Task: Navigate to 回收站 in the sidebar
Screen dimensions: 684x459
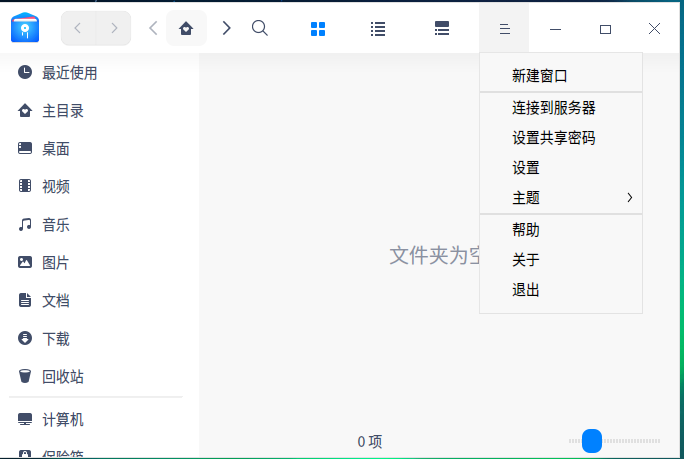Action: point(62,377)
